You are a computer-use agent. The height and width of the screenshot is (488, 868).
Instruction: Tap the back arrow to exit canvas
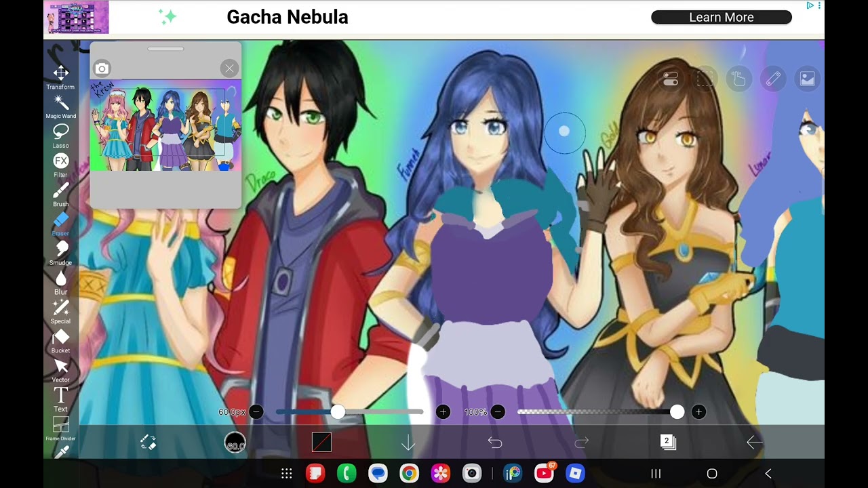point(754,443)
